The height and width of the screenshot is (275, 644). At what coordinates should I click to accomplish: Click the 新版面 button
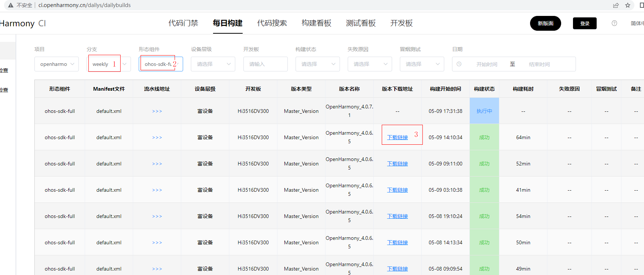point(545,23)
